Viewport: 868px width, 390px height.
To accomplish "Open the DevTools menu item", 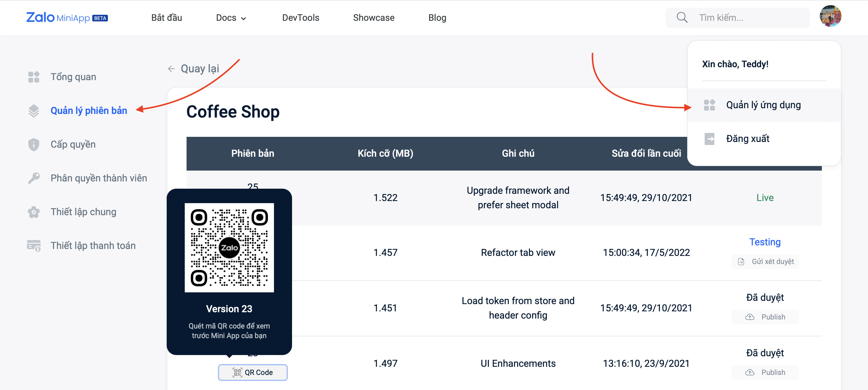I will 301,17.
